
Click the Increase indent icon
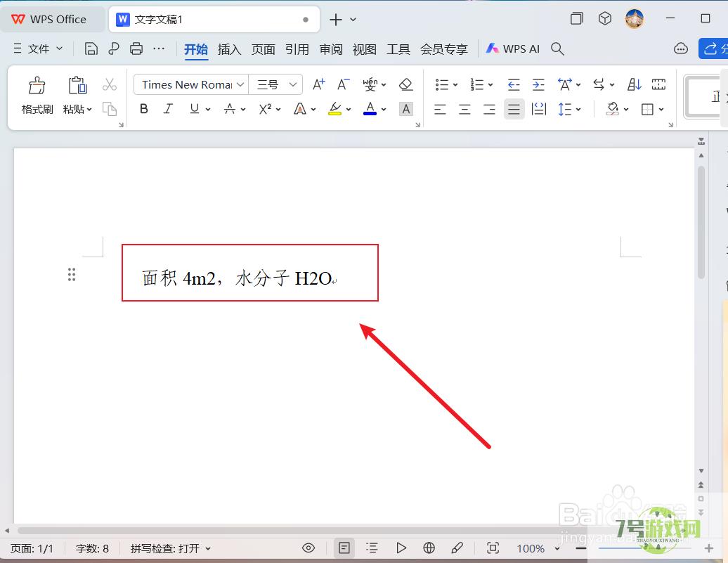[538, 84]
